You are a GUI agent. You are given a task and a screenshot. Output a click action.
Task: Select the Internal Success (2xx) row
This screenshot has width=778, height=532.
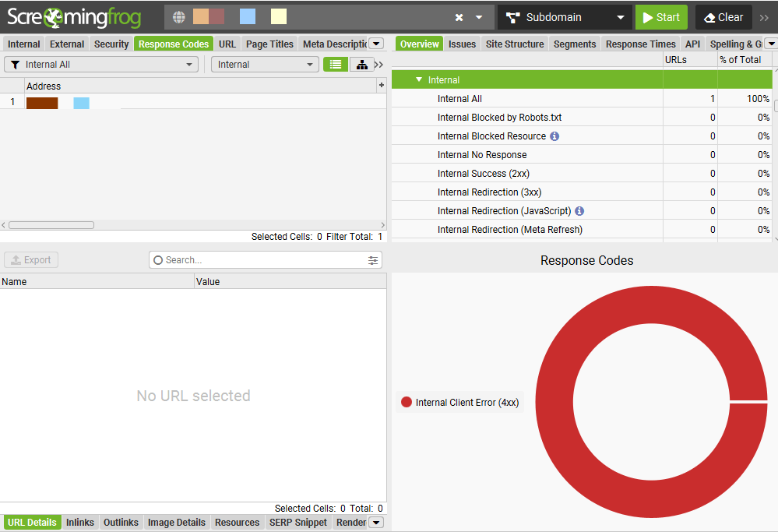pos(582,174)
